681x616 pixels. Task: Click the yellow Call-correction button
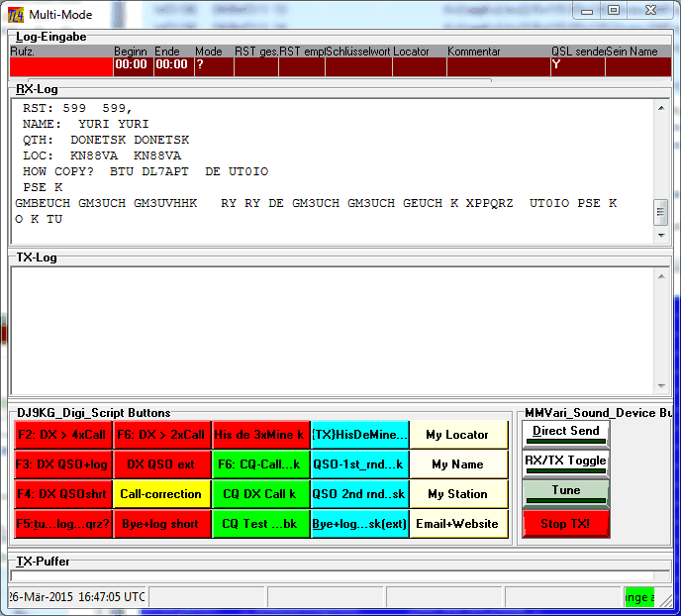click(x=162, y=494)
